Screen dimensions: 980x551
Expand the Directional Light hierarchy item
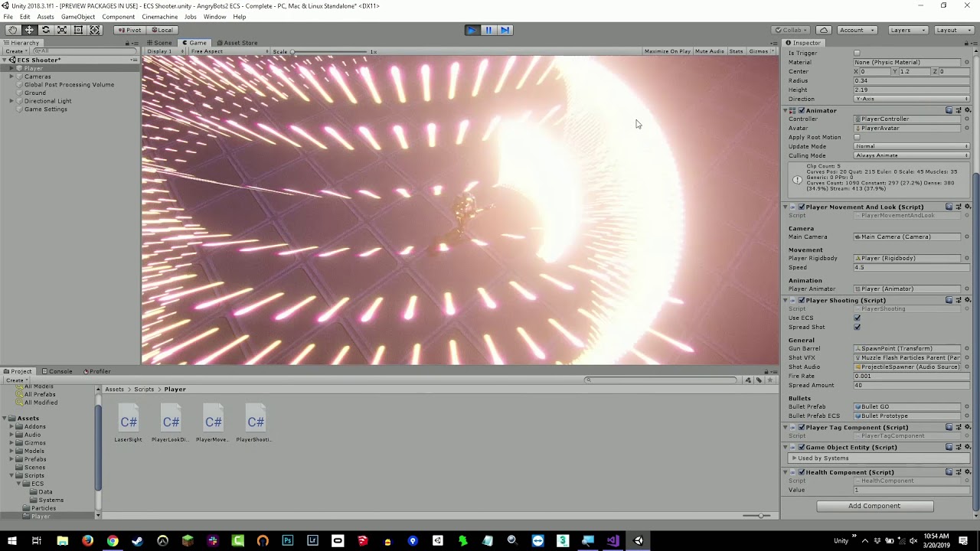click(x=11, y=101)
